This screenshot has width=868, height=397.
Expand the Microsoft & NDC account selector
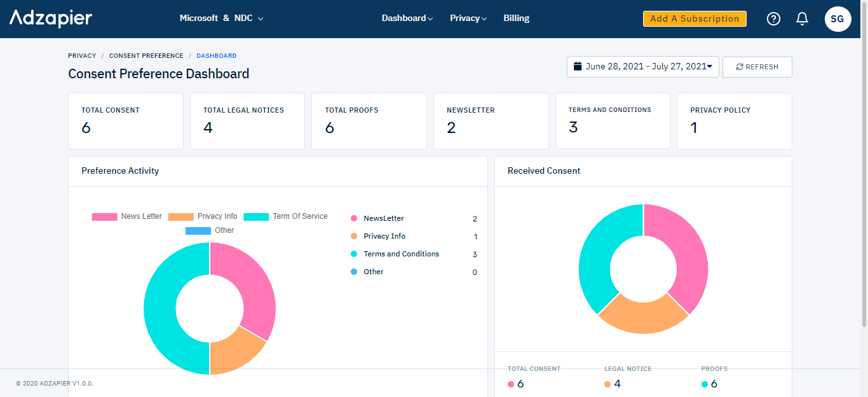222,18
